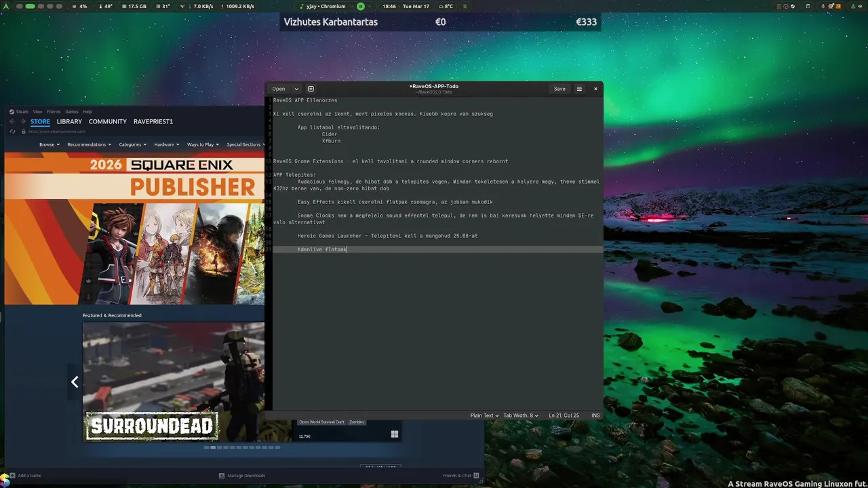
Task: Open the hamburger menu in text editor
Action: point(579,89)
